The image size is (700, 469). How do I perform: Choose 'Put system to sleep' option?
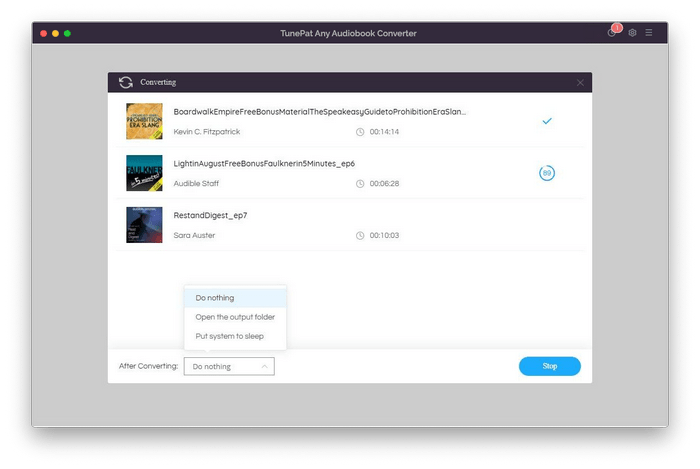click(x=235, y=336)
